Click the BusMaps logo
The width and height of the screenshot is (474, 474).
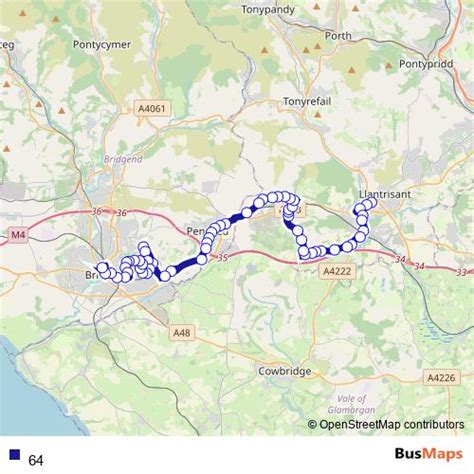[429, 454]
